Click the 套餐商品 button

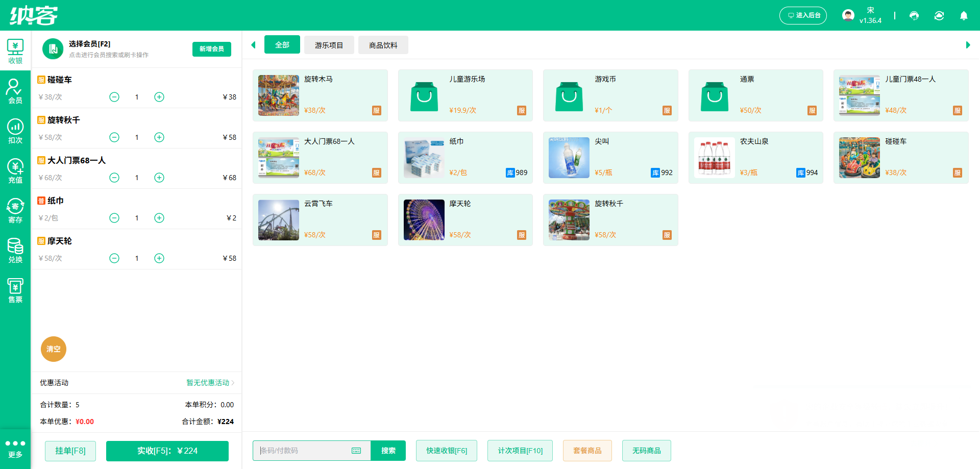587,451
